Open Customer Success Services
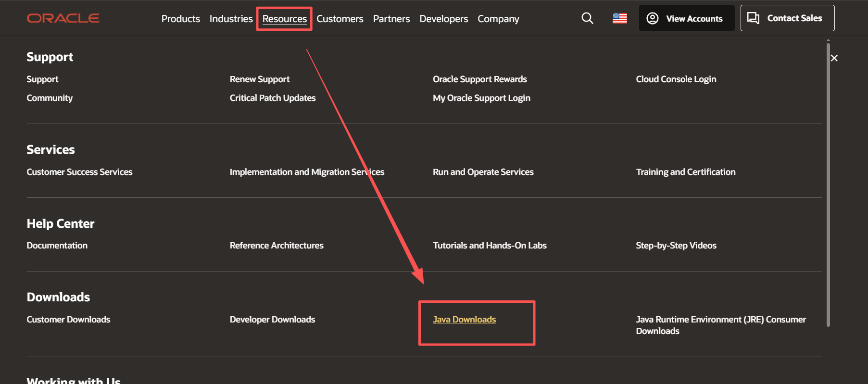 79,172
